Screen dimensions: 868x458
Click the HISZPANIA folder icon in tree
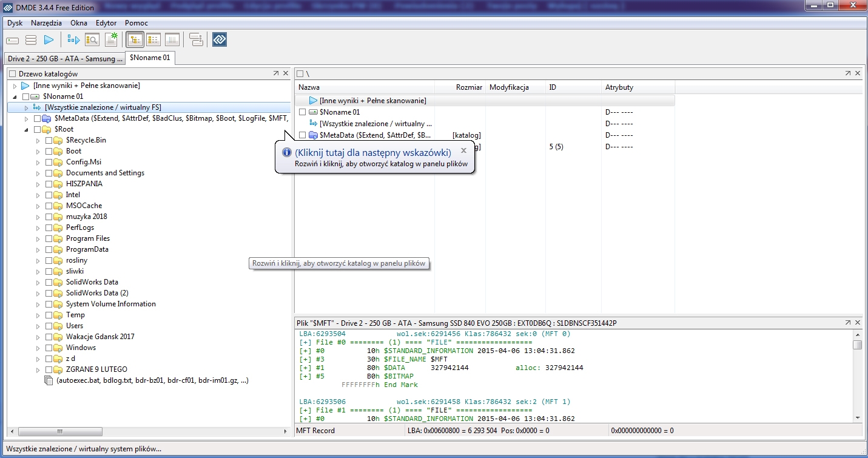click(58, 184)
